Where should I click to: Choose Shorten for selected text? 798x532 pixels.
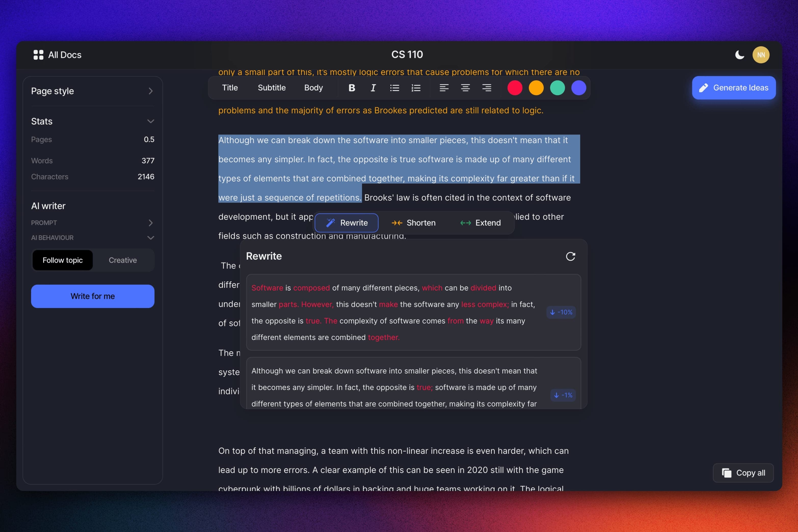point(414,223)
